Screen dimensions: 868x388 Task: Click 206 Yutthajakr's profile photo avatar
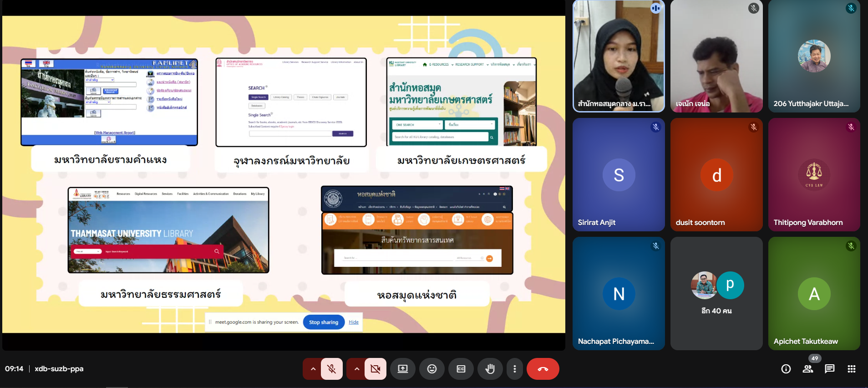(x=814, y=56)
